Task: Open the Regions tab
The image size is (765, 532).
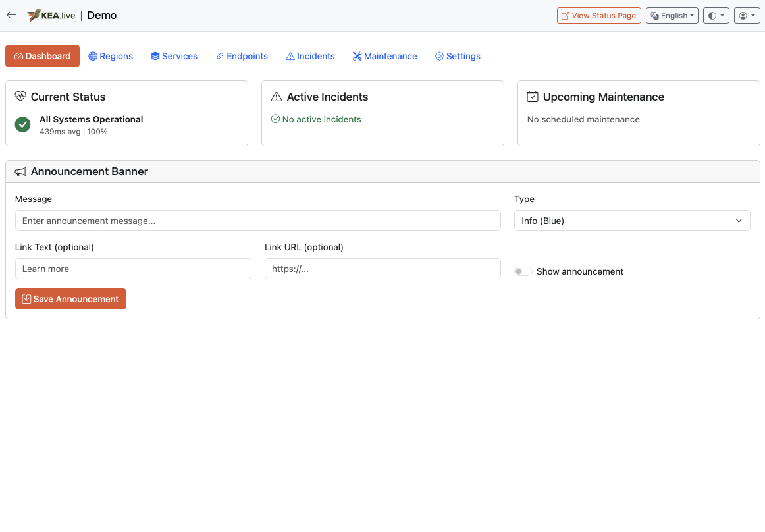Action: 111,56
